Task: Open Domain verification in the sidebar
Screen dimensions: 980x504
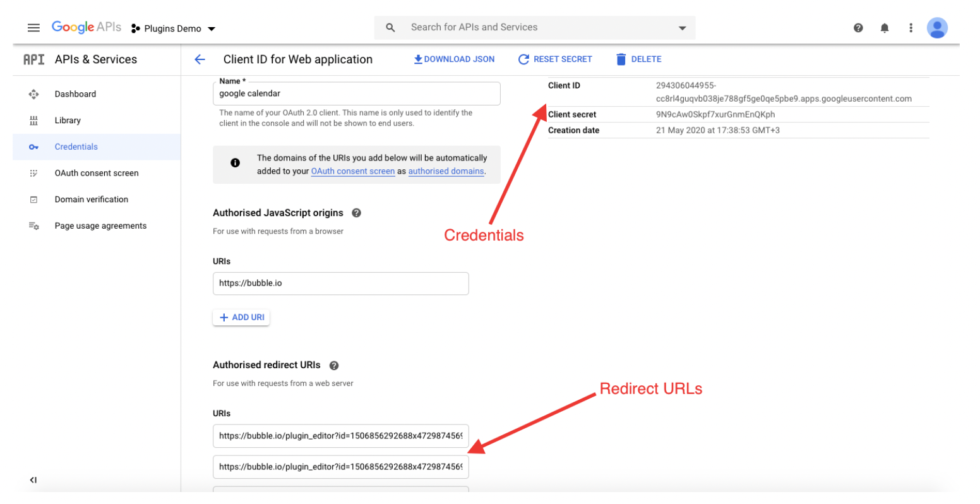Action: tap(92, 200)
